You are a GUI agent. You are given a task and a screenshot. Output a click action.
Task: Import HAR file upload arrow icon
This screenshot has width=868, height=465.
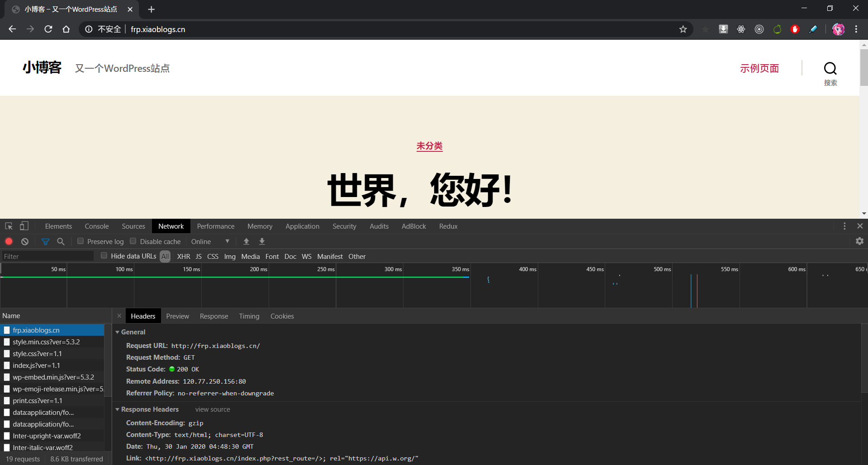pos(246,241)
